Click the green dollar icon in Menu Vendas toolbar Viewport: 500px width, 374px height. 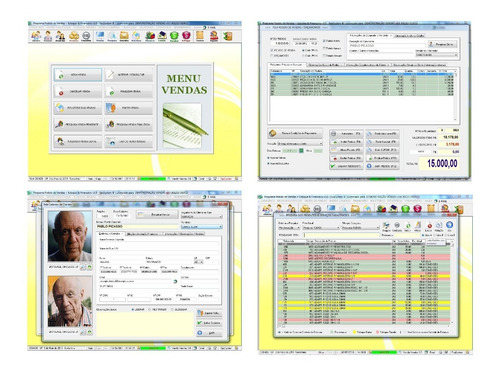(x=174, y=36)
